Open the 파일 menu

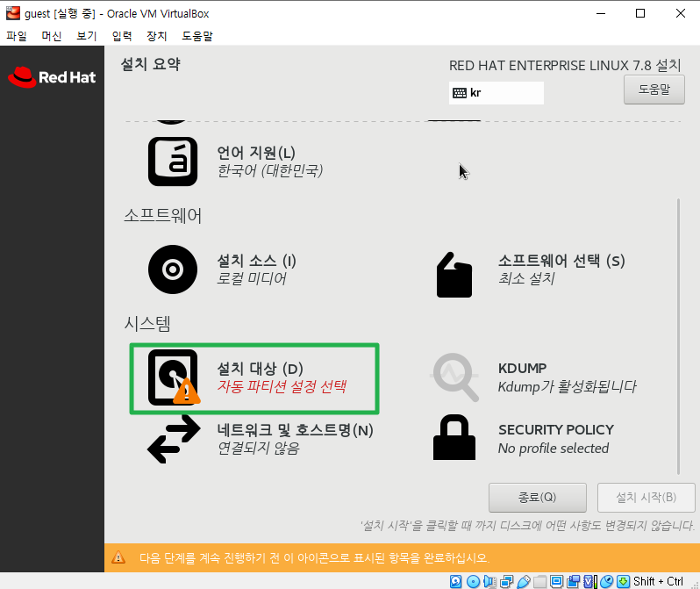17,36
